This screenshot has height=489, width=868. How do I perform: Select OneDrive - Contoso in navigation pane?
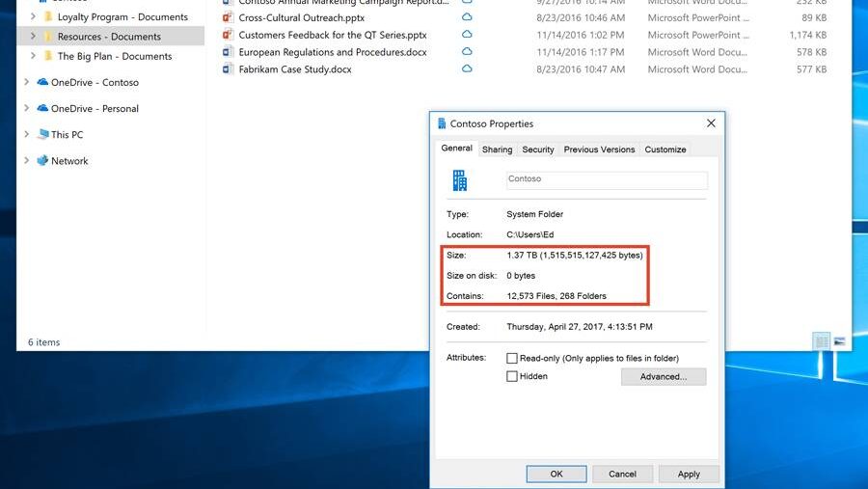click(95, 83)
